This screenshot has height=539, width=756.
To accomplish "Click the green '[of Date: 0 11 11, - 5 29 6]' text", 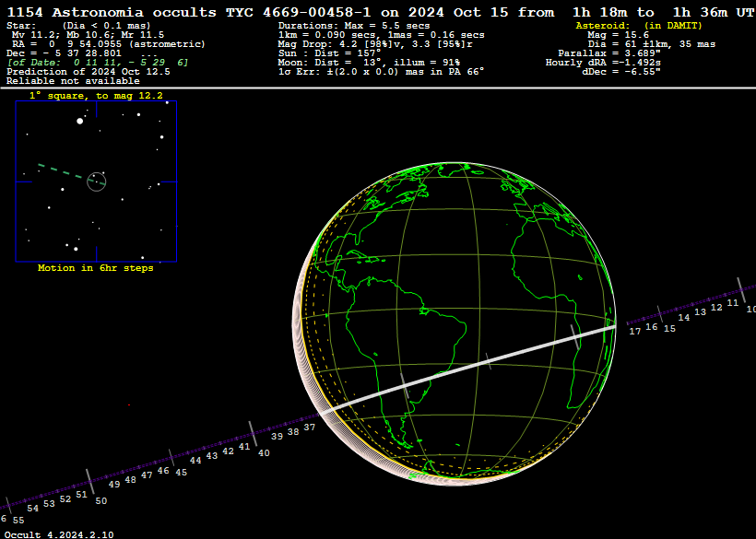I will [98, 63].
